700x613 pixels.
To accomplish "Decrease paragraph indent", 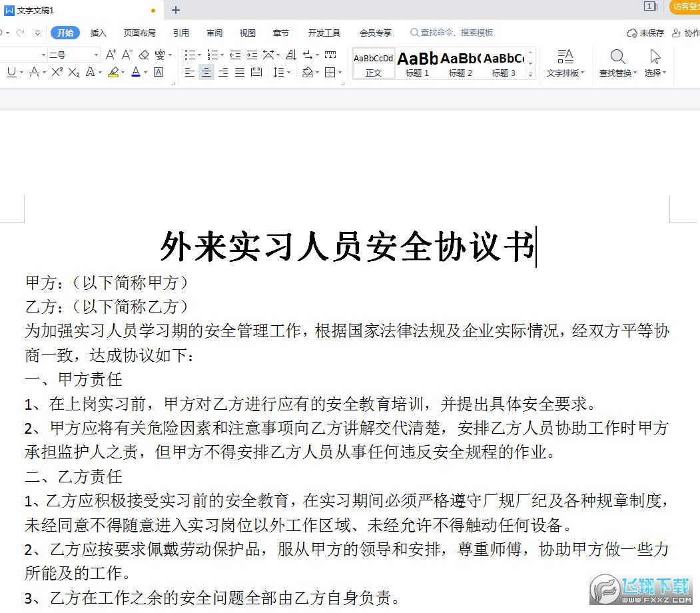I will (235, 55).
